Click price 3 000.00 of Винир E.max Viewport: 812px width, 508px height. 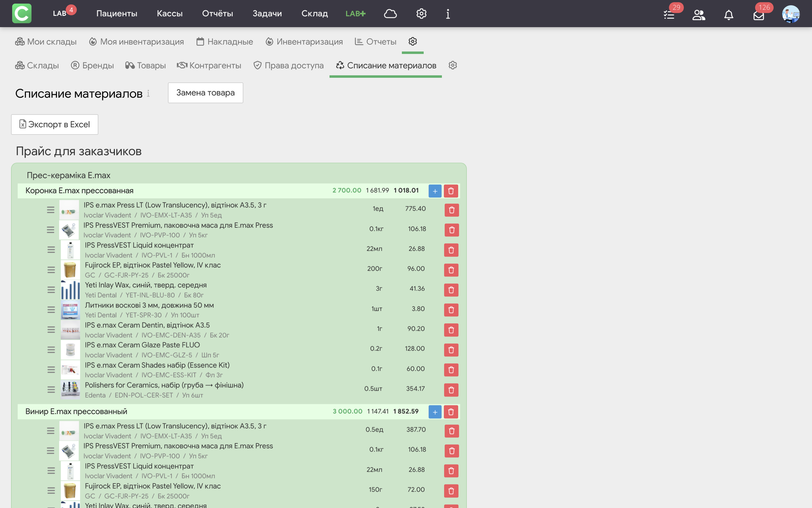coord(348,411)
